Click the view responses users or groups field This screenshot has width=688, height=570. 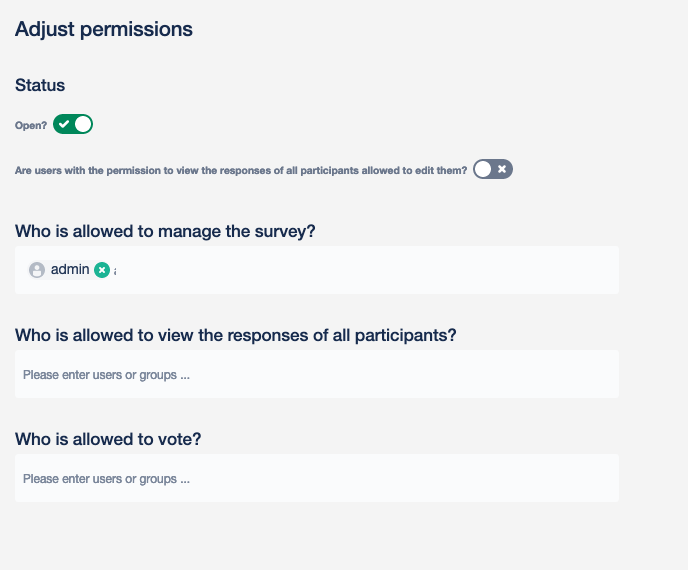[316, 375]
